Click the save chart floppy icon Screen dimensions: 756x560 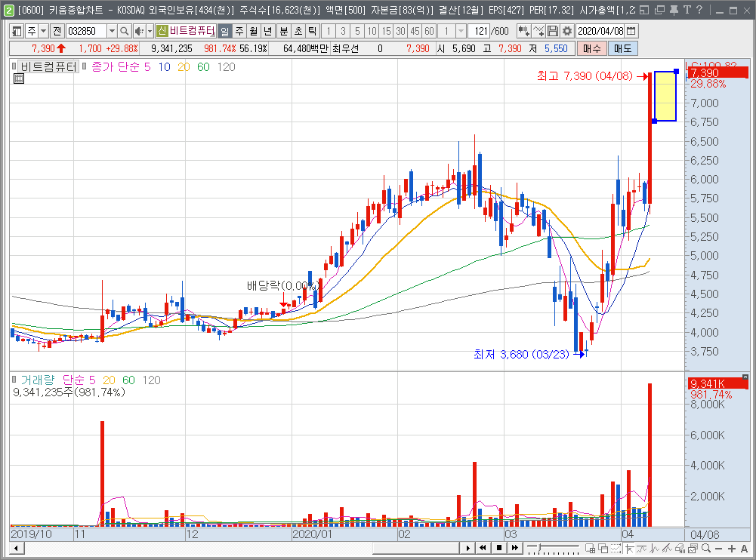553,32
